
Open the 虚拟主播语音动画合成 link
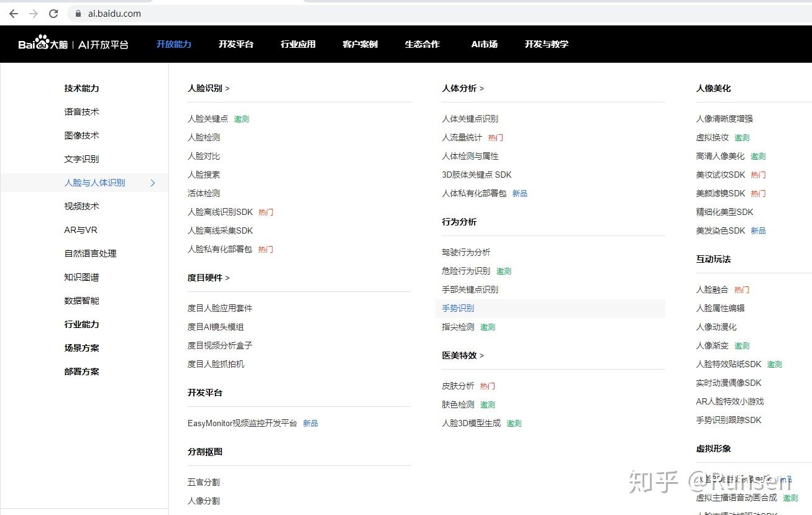[737, 498]
